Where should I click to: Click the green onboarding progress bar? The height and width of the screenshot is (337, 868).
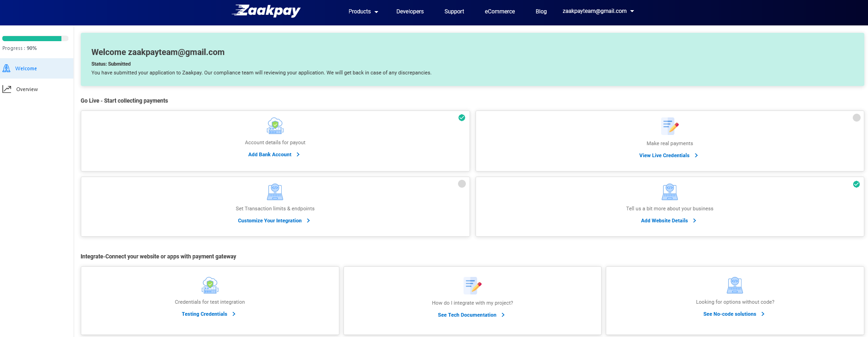point(32,38)
